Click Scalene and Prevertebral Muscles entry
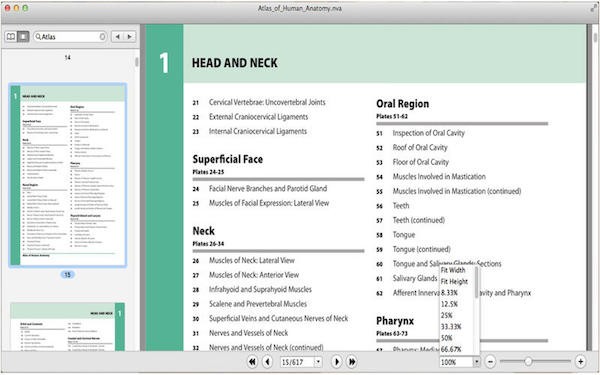 tap(258, 304)
